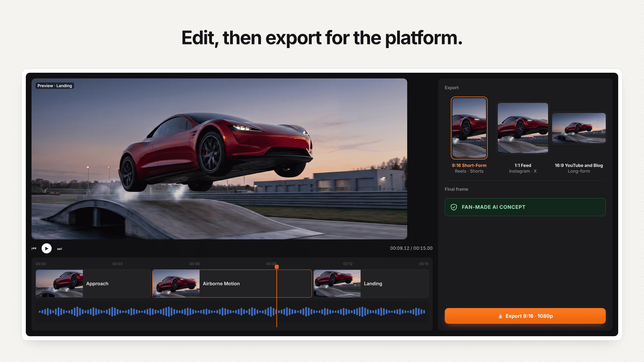
Task: Select the 16:9 YouTube and Blog thumbnail
Action: (579, 128)
